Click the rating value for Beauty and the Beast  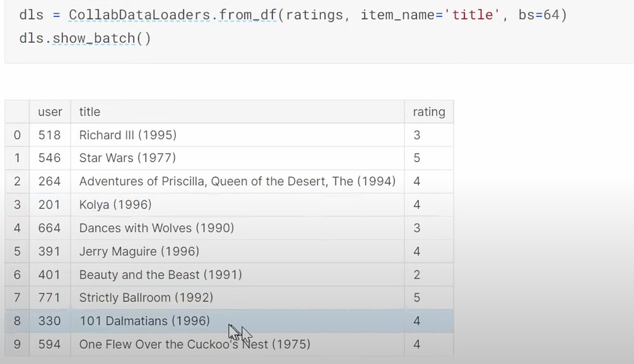(x=417, y=275)
